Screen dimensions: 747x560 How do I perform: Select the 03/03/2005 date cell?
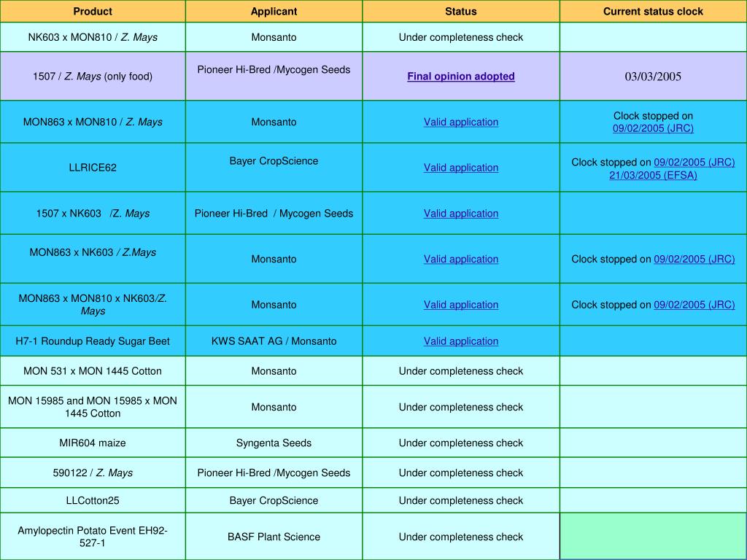click(653, 77)
